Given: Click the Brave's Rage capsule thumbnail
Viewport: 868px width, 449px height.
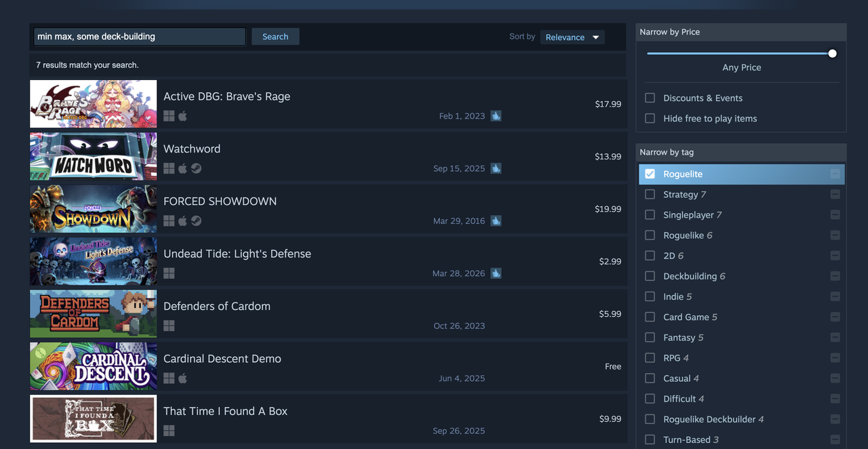Looking at the screenshot, I should click(x=94, y=104).
